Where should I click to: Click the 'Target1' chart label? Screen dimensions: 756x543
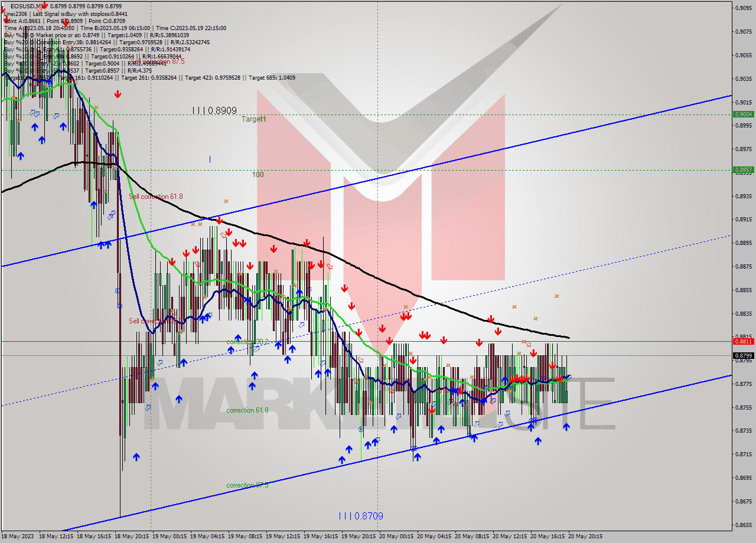coord(253,119)
